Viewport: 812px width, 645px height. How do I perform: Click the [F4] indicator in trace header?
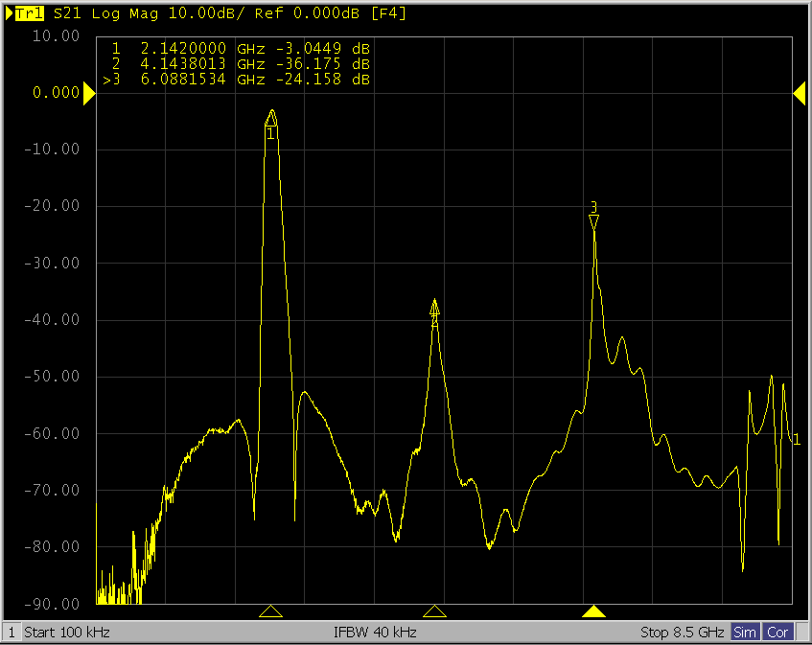click(x=387, y=14)
